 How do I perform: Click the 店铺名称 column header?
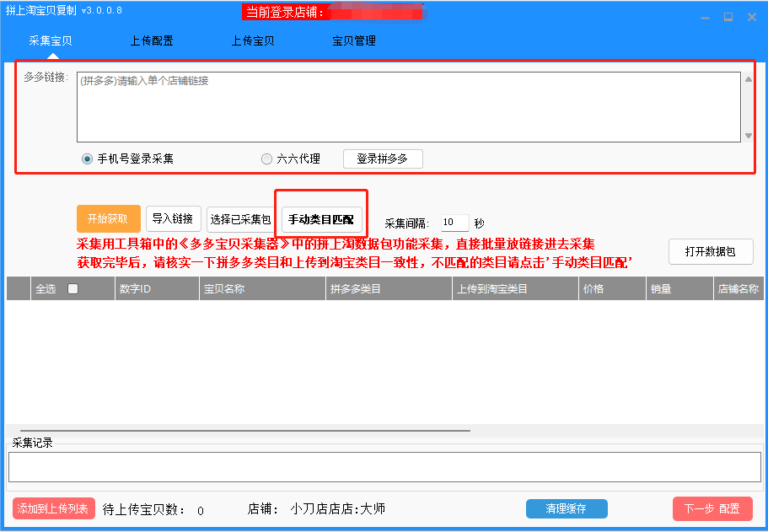pos(738,289)
